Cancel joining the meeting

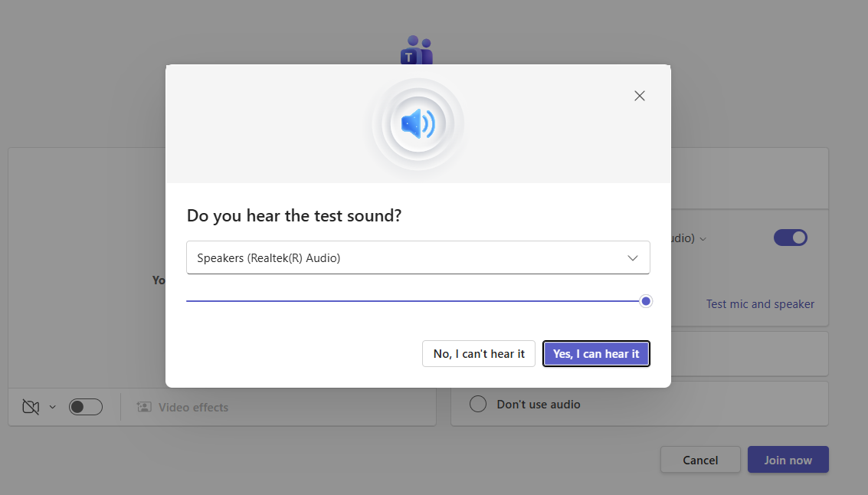[700, 460]
